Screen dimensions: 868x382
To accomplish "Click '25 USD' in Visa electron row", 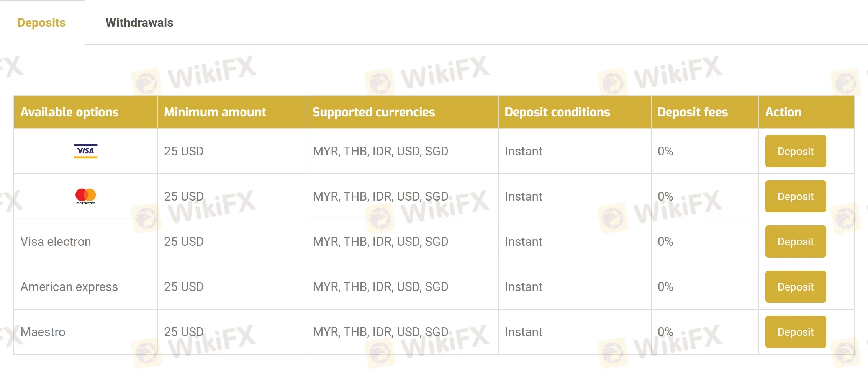I will click(184, 242).
